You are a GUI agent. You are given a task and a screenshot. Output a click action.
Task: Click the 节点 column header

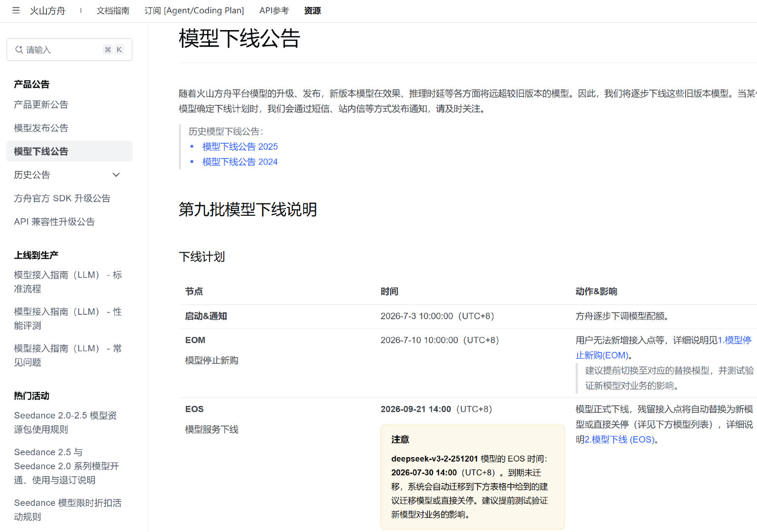[194, 292]
